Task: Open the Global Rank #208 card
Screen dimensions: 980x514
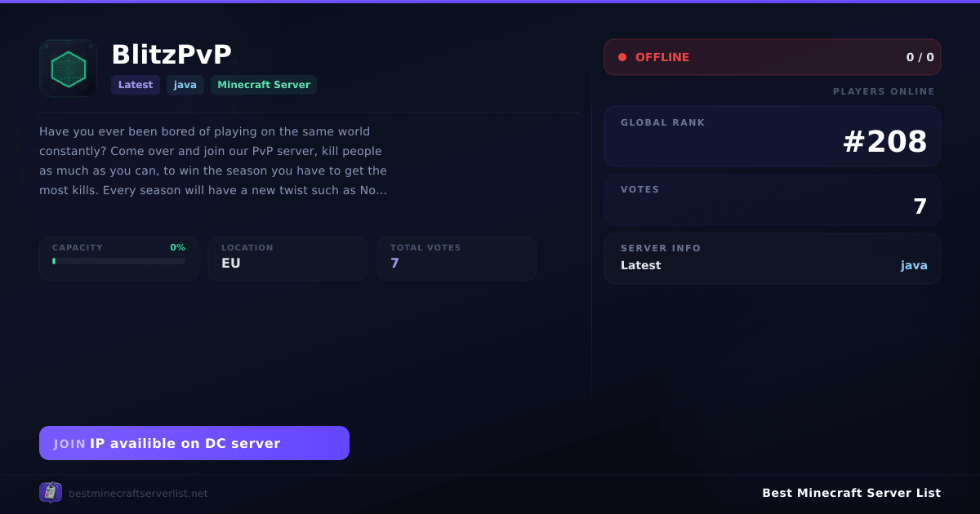Action: [x=773, y=136]
